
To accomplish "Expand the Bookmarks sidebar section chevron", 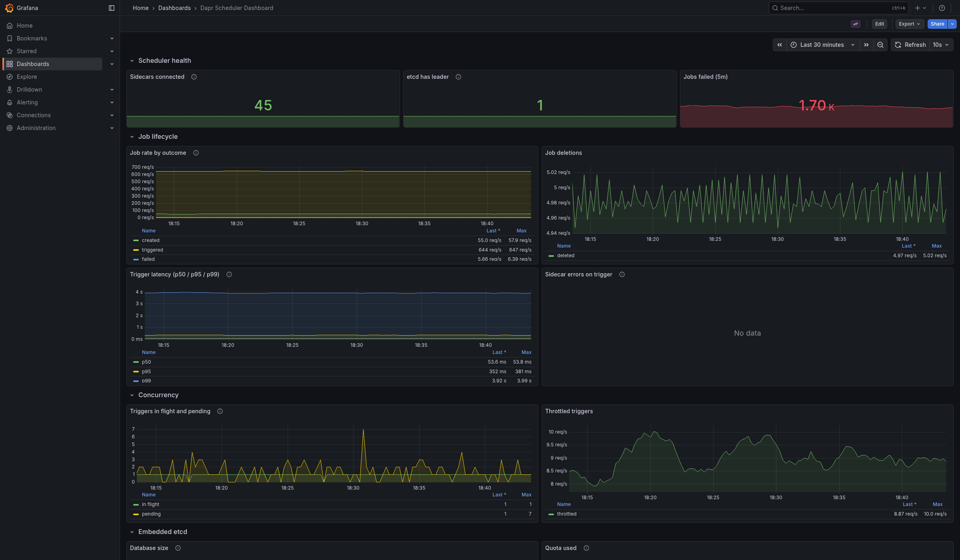I will [x=112, y=38].
